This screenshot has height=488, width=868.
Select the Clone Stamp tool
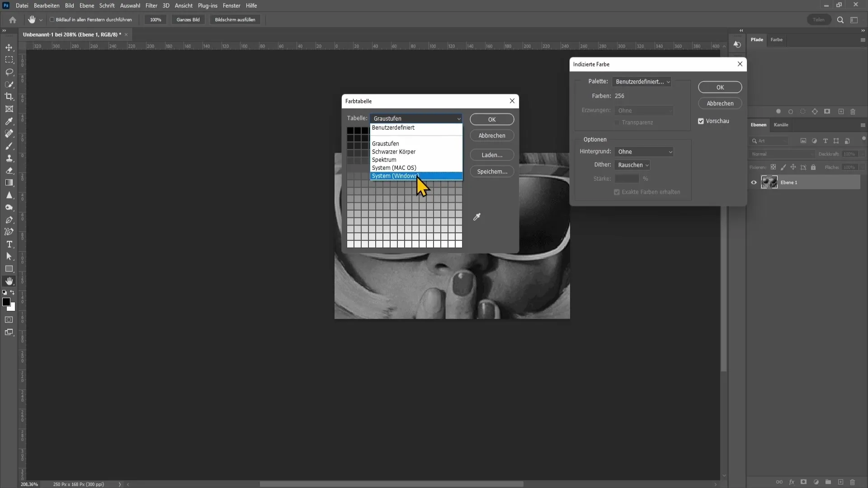(9, 158)
